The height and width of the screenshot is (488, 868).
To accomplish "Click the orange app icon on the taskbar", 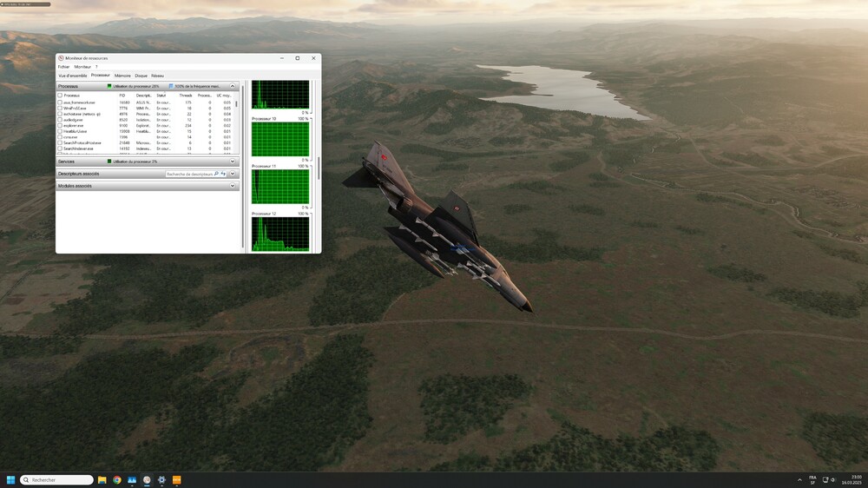I will (176, 479).
